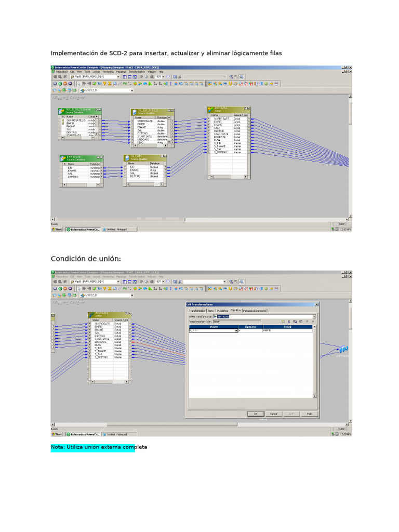Image resolution: width=399 pixels, height=532 pixels.
Task: Select the SAL row in the EMP (Oracle) source
Action: 81,174
